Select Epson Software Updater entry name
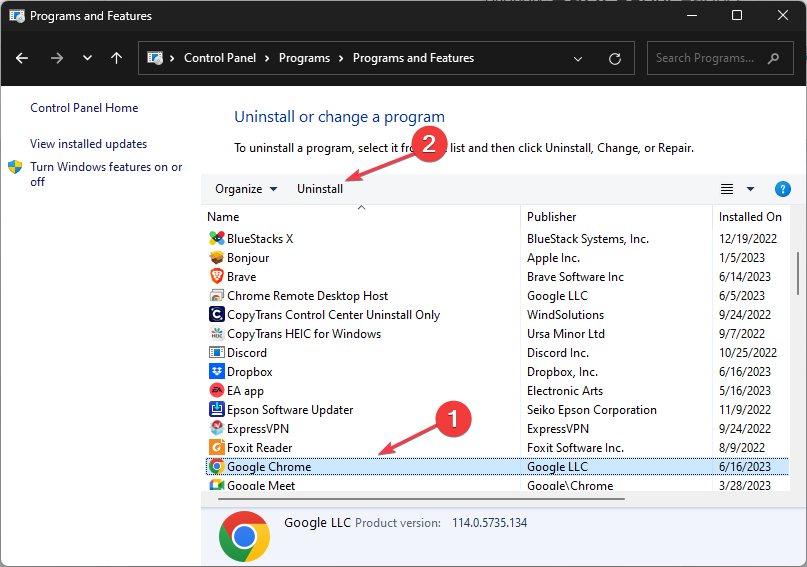Screen dimensions: 807x567 [290, 410]
